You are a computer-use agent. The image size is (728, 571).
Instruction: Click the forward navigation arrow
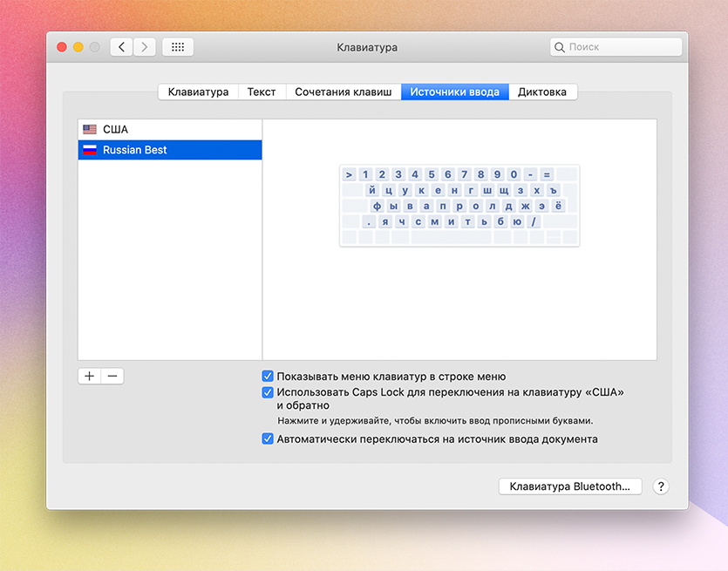pyautogui.click(x=145, y=47)
